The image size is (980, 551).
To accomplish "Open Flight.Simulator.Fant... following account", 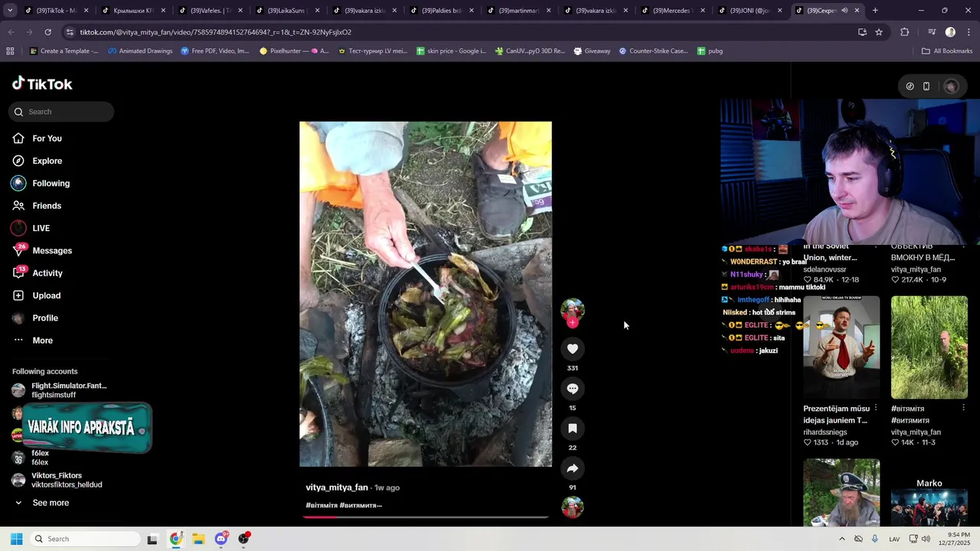I will [x=60, y=390].
